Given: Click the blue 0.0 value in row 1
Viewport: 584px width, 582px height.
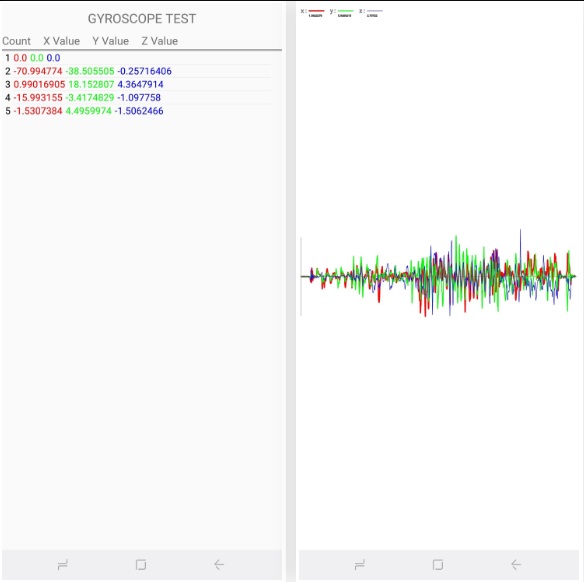Looking at the screenshot, I should coord(53,58).
